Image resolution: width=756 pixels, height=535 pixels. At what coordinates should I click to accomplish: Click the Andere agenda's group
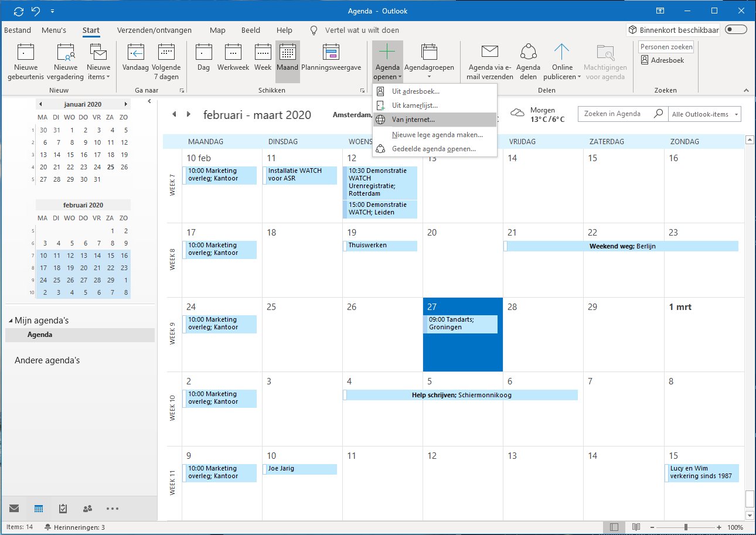click(47, 360)
